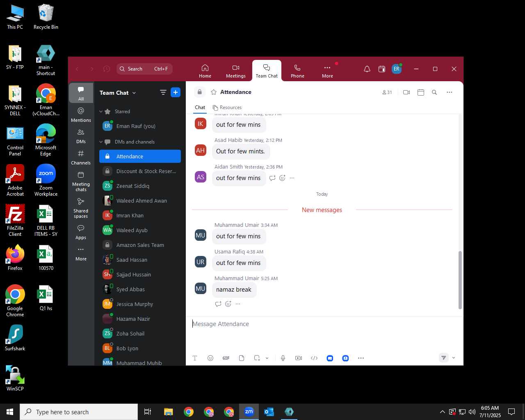Viewport: 525px width, 420px height.
Task: Click More in the left sidebar
Action: 81,253
